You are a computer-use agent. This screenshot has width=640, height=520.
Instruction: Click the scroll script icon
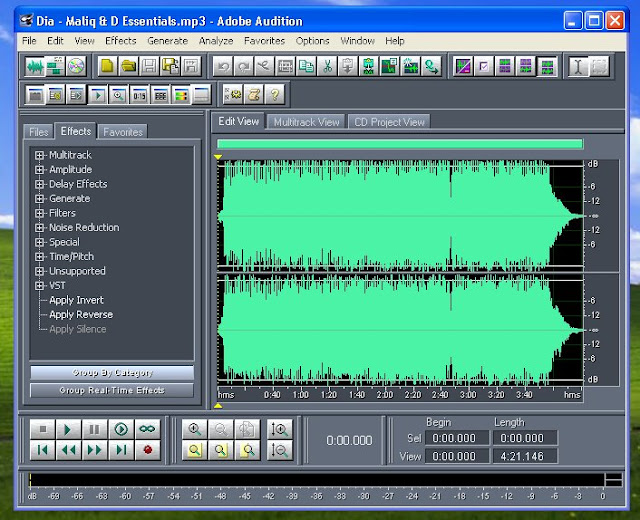click(x=254, y=95)
